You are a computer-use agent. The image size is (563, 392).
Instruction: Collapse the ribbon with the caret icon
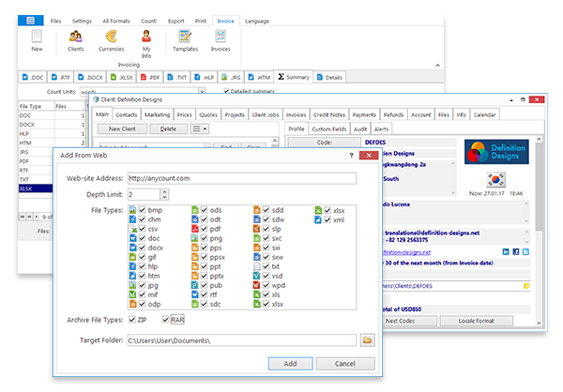(437, 65)
